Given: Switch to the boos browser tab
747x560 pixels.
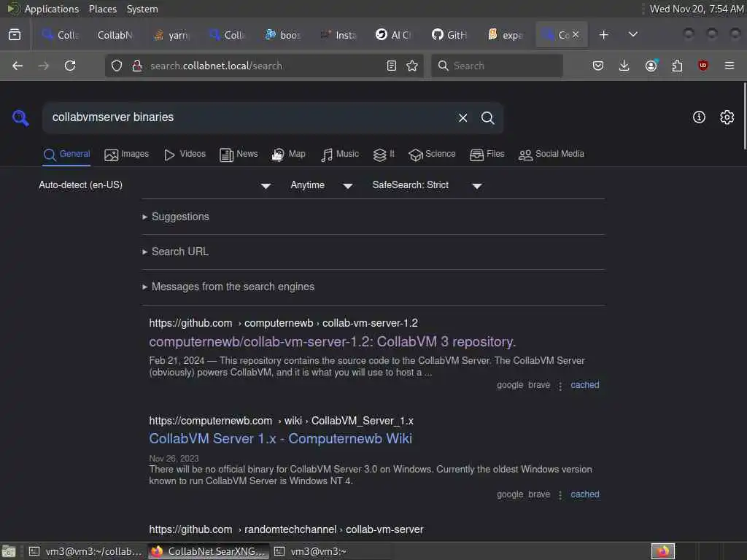Looking at the screenshot, I should 283,35.
